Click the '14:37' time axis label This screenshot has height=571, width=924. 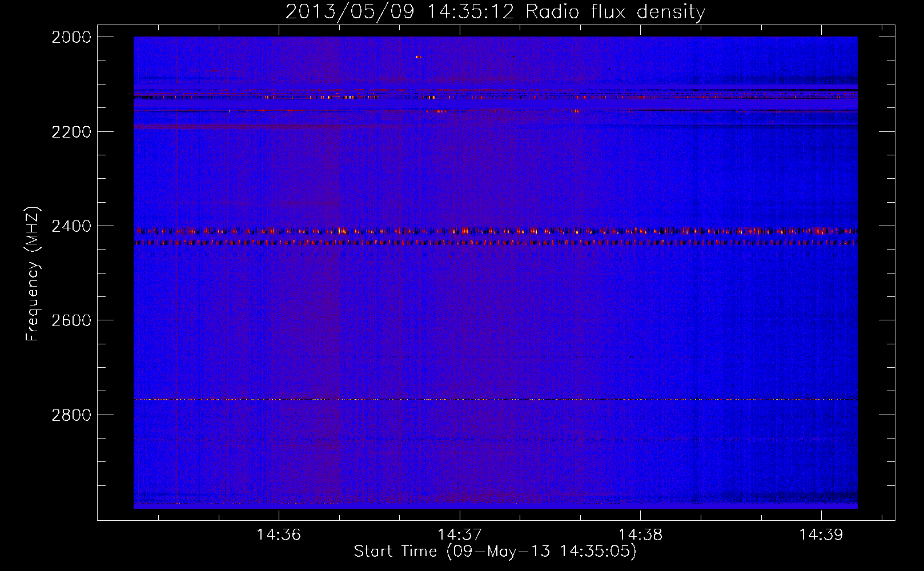point(460,535)
